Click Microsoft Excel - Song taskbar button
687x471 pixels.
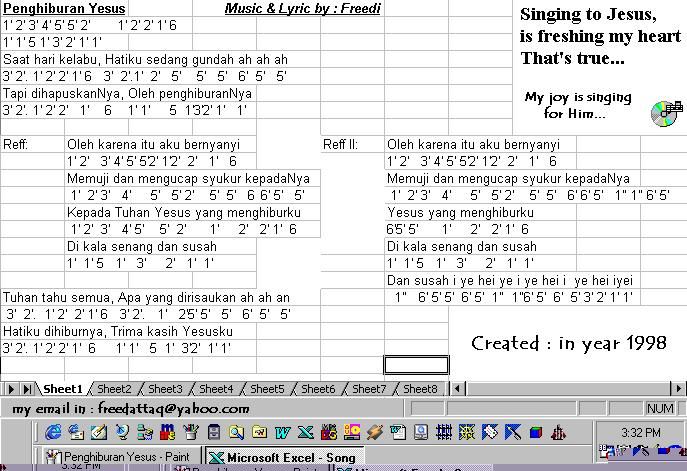click(284, 457)
